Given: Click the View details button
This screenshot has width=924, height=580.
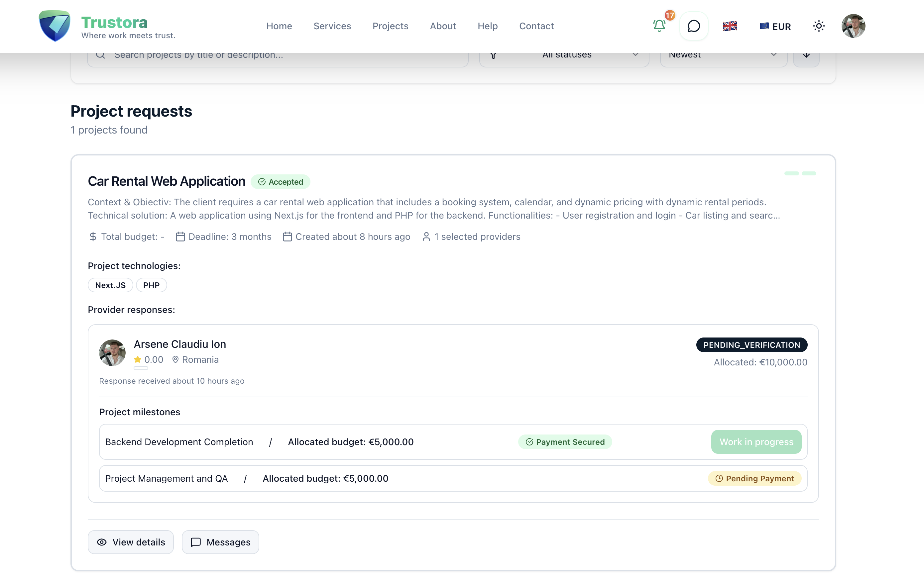Looking at the screenshot, I should coord(131,542).
